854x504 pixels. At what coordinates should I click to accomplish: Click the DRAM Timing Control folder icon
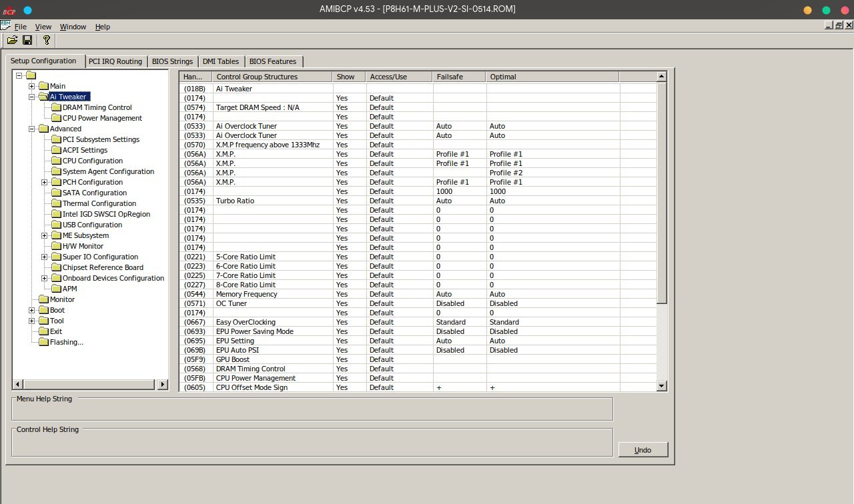point(56,107)
